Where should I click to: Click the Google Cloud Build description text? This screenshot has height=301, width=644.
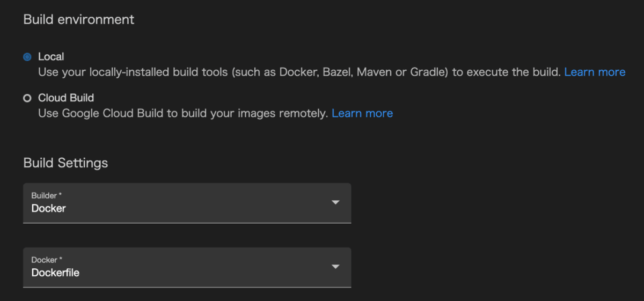[183, 113]
